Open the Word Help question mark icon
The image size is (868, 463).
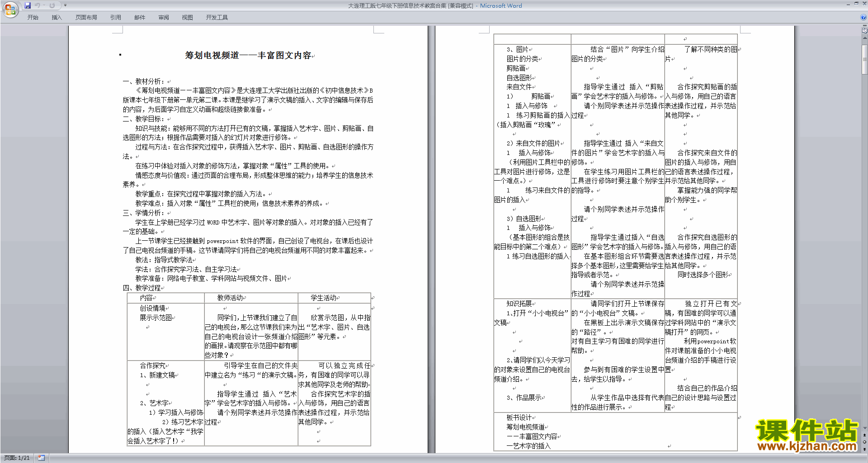(863, 17)
